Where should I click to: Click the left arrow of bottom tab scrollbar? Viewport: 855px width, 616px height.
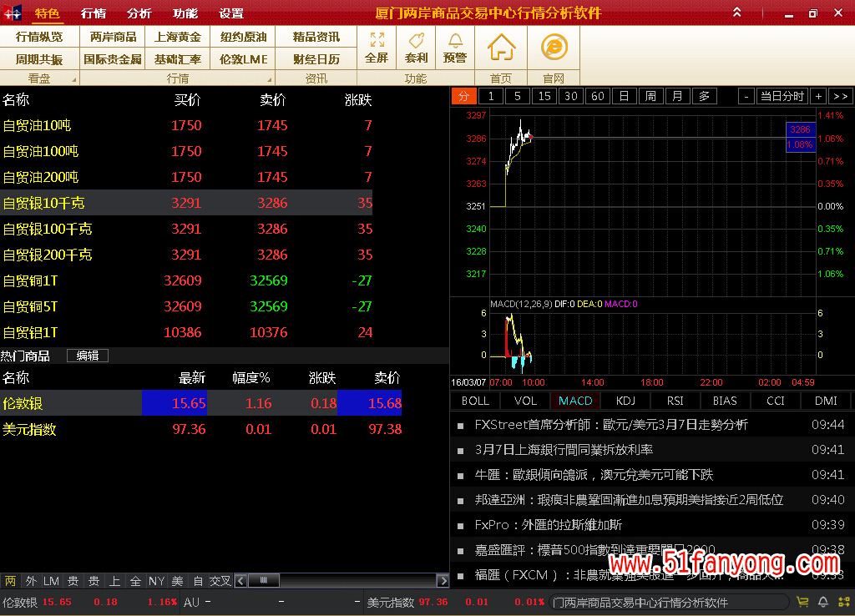[240, 581]
